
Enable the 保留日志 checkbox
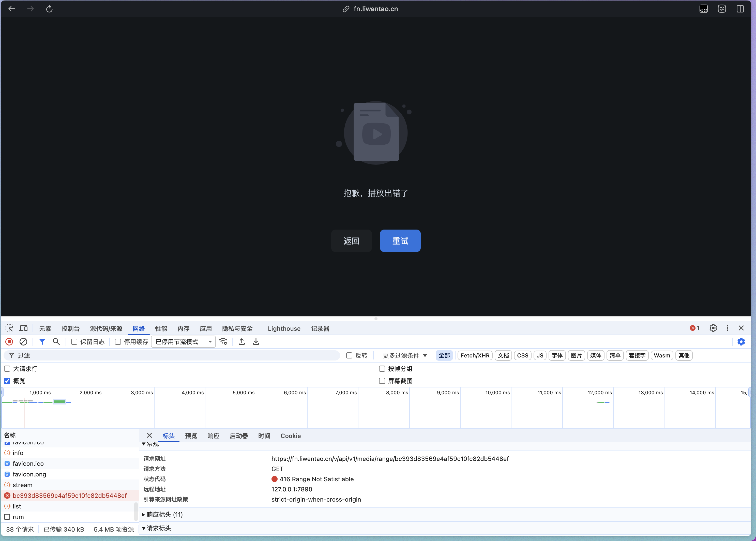[x=74, y=342]
